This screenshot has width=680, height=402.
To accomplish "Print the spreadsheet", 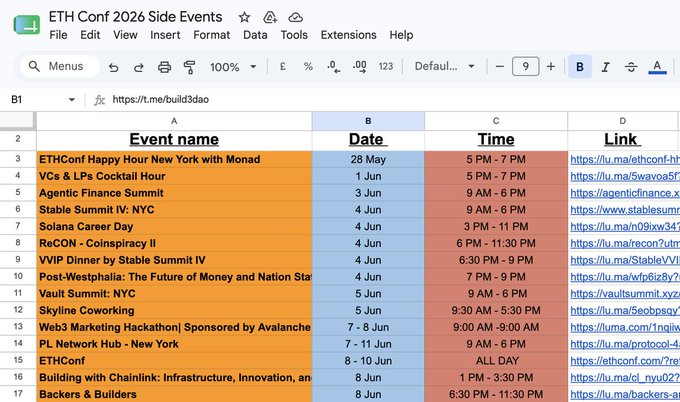I will click(x=164, y=67).
